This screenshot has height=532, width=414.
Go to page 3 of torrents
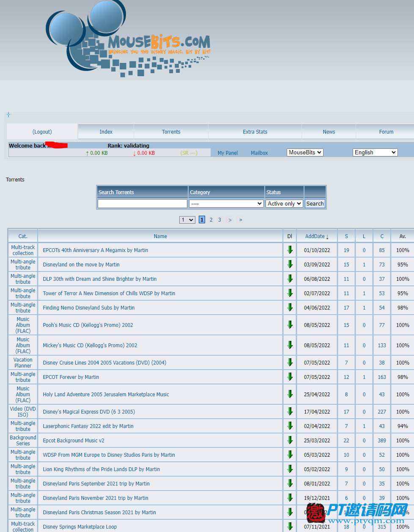[x=219, y=220]
